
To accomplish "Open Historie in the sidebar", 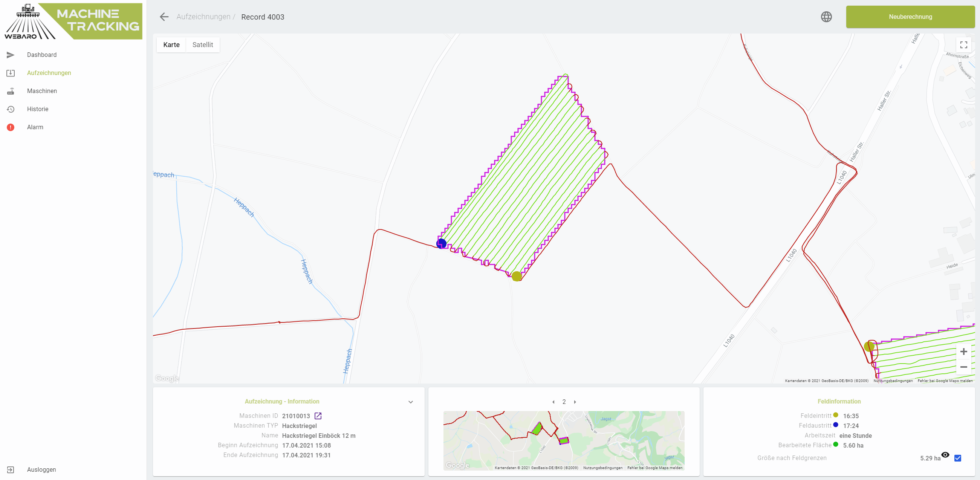I will click(38, 109).
